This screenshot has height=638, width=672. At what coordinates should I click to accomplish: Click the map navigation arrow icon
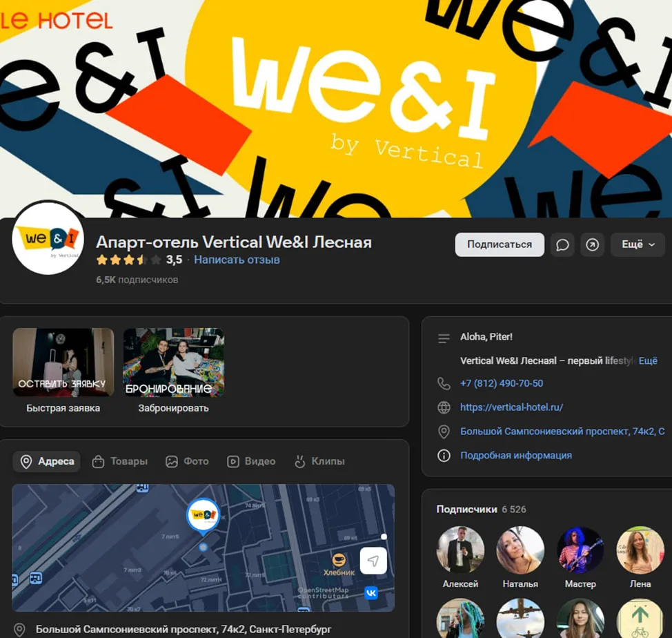(x=373, y=561)
